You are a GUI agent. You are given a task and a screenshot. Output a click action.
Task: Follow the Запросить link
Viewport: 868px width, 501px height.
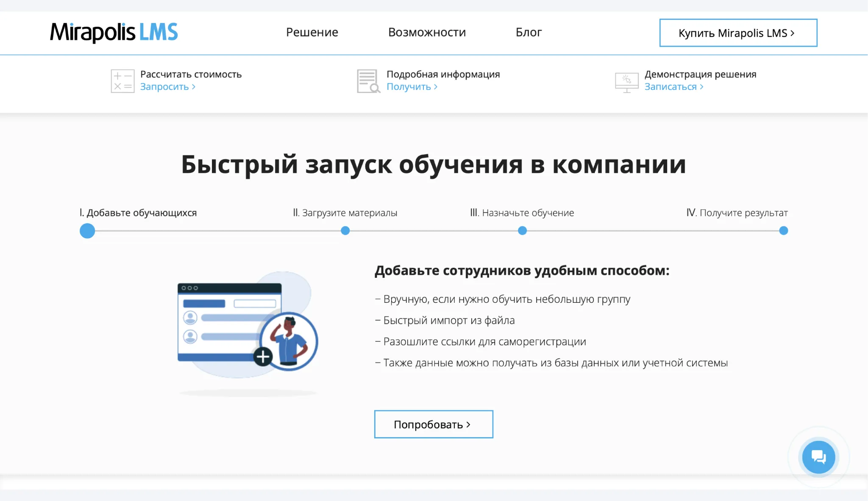point(167,87)
